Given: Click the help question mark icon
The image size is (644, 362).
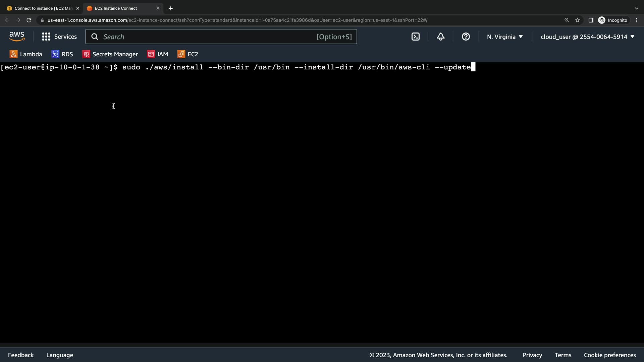Looking at the screenshot, I should click(466, 37).
